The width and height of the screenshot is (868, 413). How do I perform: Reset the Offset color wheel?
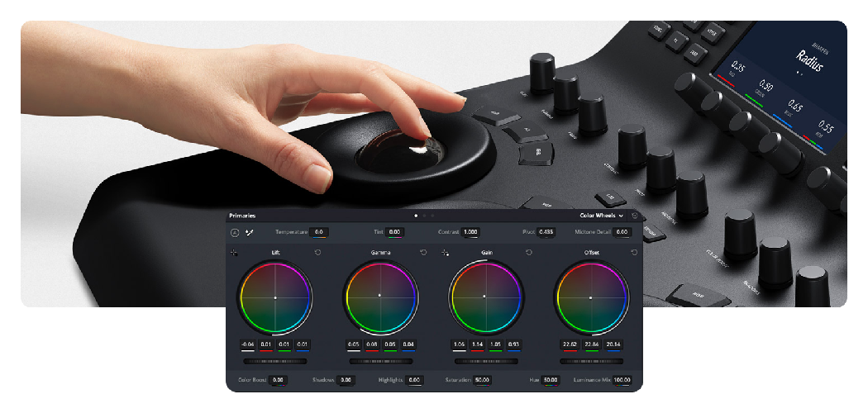(634, 252)
